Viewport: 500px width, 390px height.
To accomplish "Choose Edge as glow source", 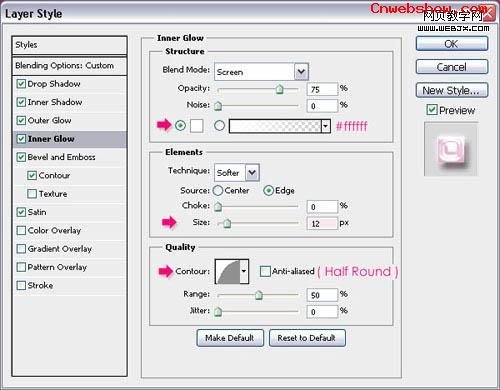I will (x=268, y=191).
